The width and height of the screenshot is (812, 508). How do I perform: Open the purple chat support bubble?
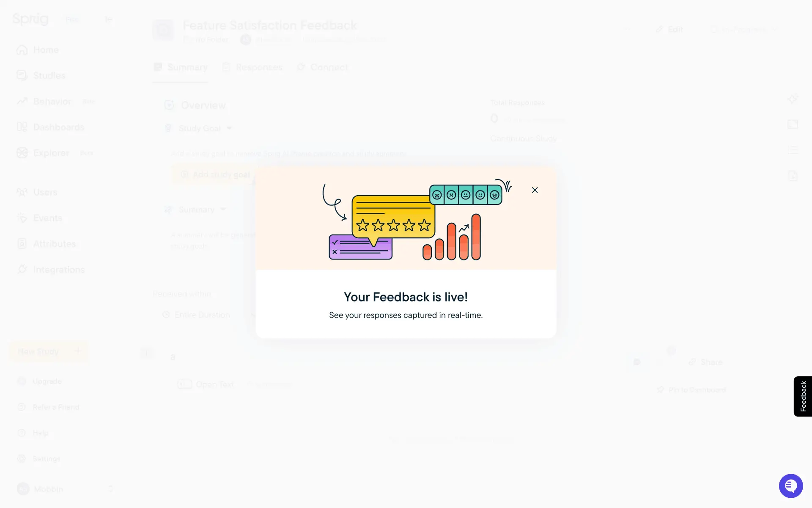coord(790,486)
